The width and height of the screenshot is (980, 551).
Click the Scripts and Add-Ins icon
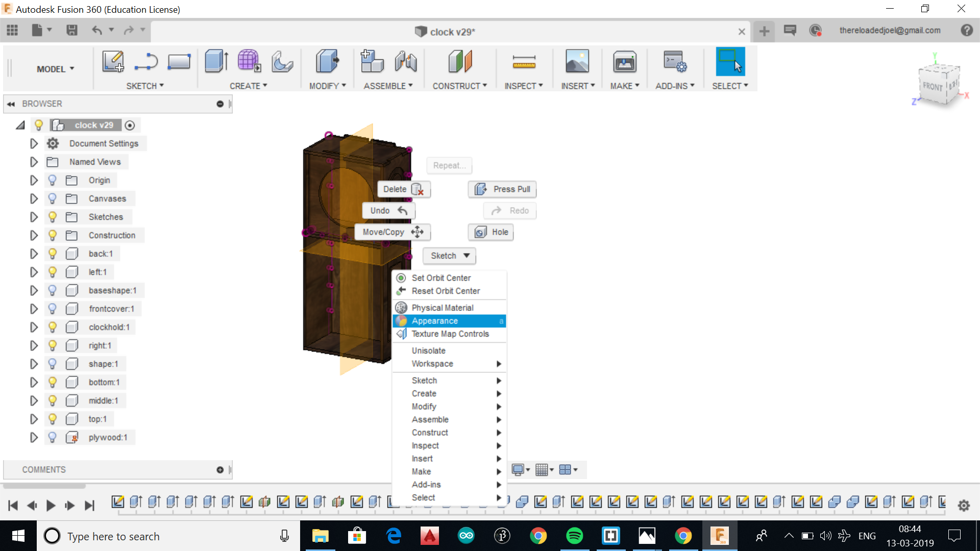675,62
